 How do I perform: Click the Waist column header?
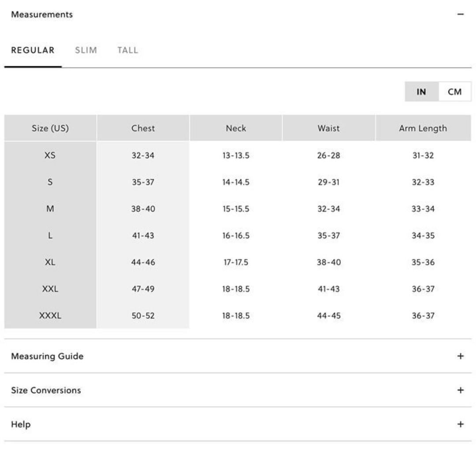tap(328, 128)
